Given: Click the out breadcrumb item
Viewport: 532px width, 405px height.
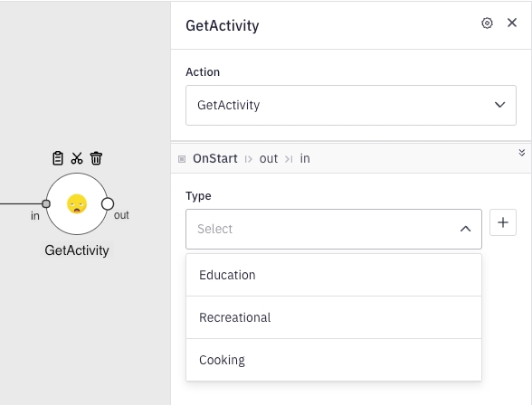Looking at the screenshot, I should tap(269, 158).
